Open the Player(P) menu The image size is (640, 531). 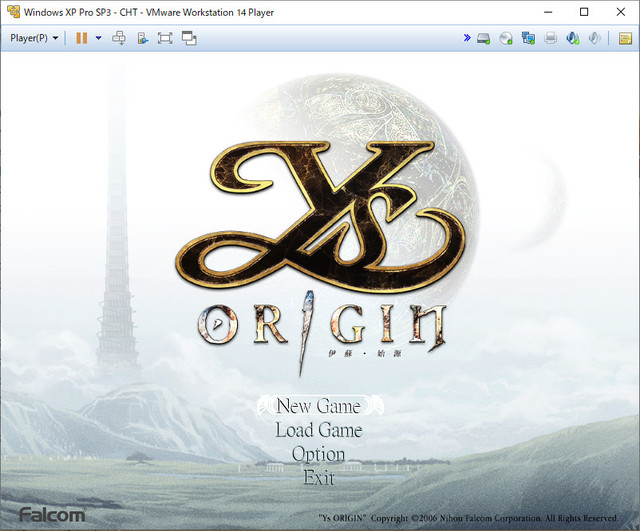[x=34, y=38]
